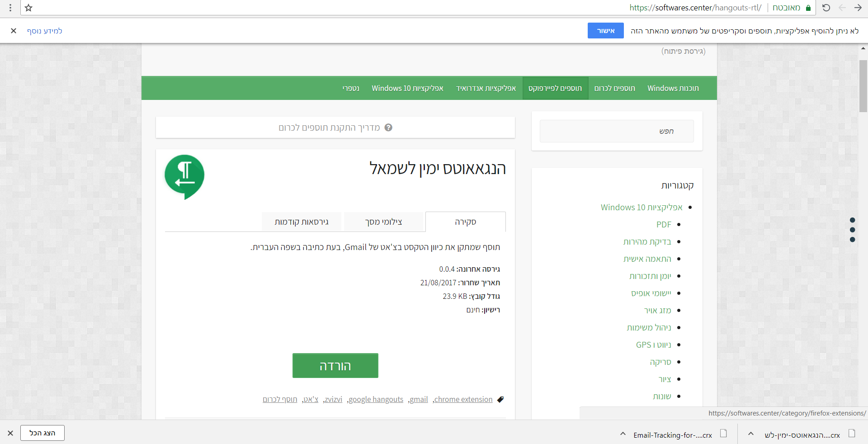Click the tag icon beside chrome extension
Viewport: 868px width, 444px height.
[x=500, y=399]
